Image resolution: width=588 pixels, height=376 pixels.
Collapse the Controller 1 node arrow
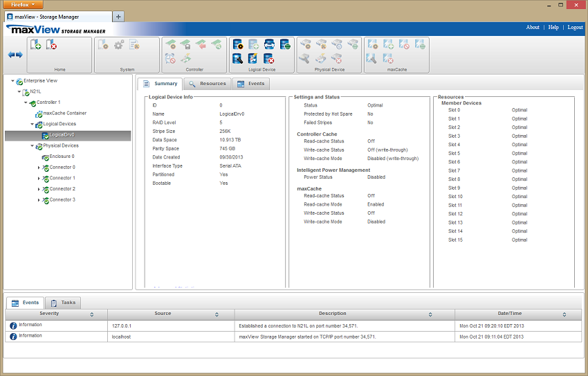[x=26, y=102]
